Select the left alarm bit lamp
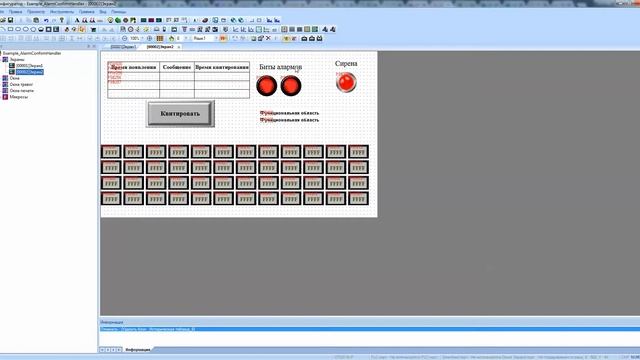This screenshot has width=640, height=360. point(267,86)
